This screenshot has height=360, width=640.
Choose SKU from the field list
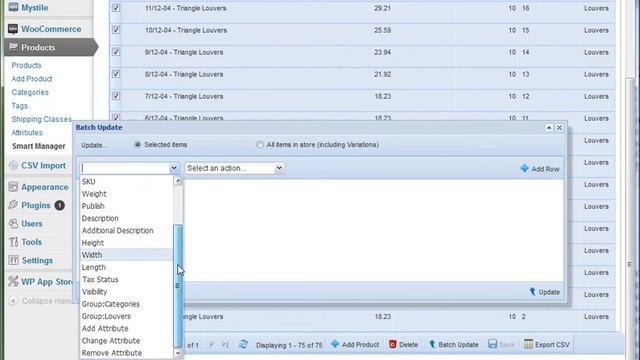tap(126, 182)
